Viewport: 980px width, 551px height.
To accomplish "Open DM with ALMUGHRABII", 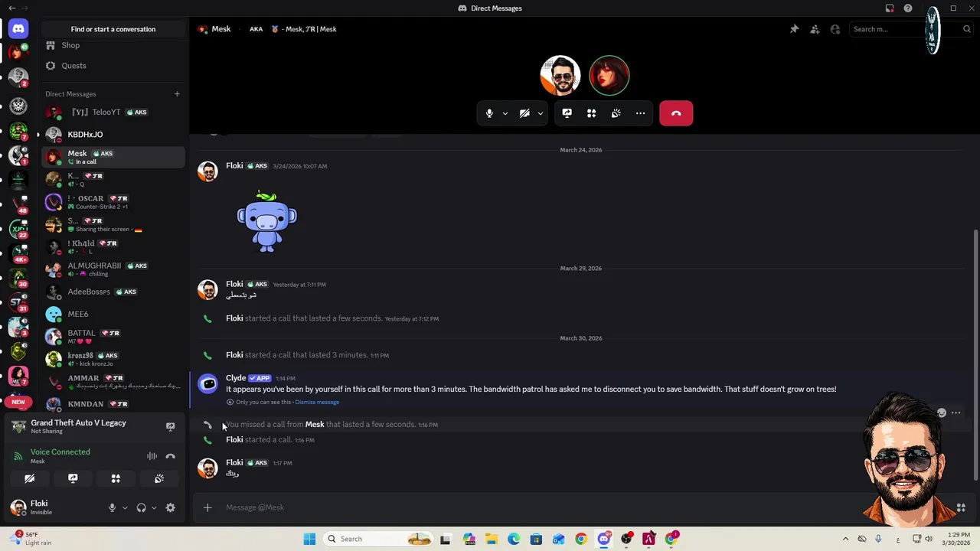I will [113, 269].
